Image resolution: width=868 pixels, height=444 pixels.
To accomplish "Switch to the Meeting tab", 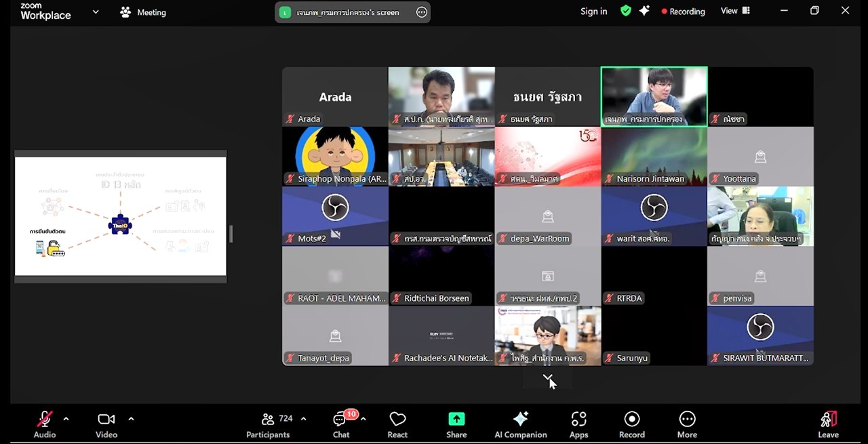I will click(x=143, y=12).
